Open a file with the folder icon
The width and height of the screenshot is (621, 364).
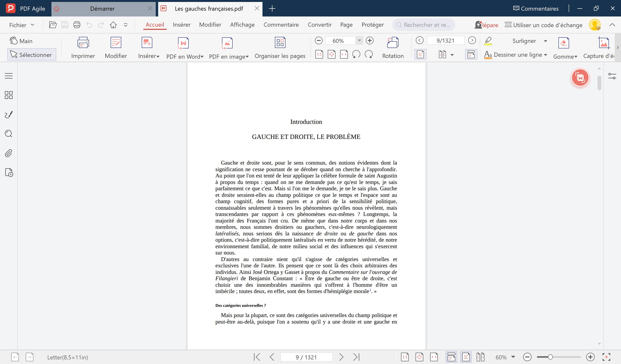(53, 25)
